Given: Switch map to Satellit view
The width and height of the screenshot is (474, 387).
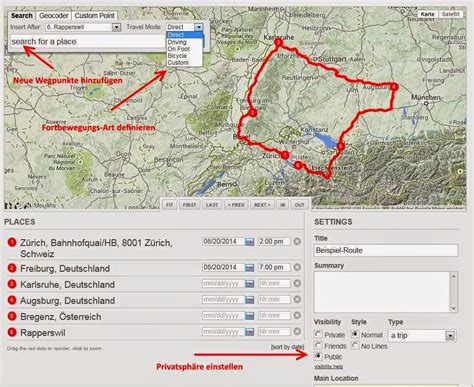Looking at the screenshot, I should pyautogui.click(x=451, y=14).
